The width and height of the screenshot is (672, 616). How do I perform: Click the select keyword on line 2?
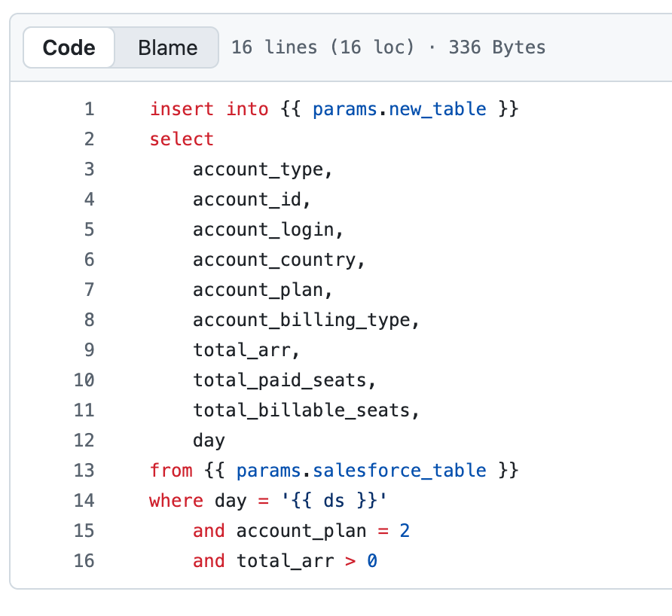click(x=181, y=139)
